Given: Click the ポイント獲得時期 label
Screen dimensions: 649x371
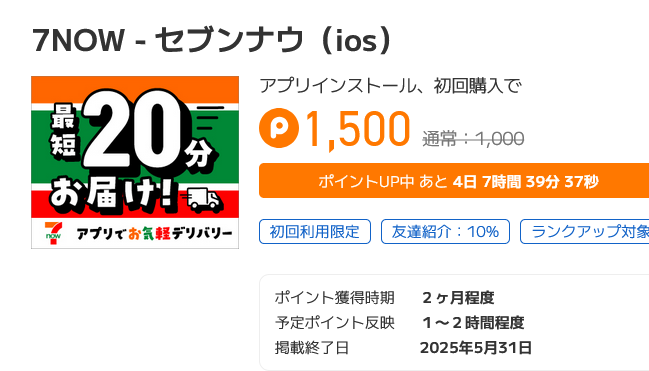Looking at the screenshot, I should tap(334, 298).
